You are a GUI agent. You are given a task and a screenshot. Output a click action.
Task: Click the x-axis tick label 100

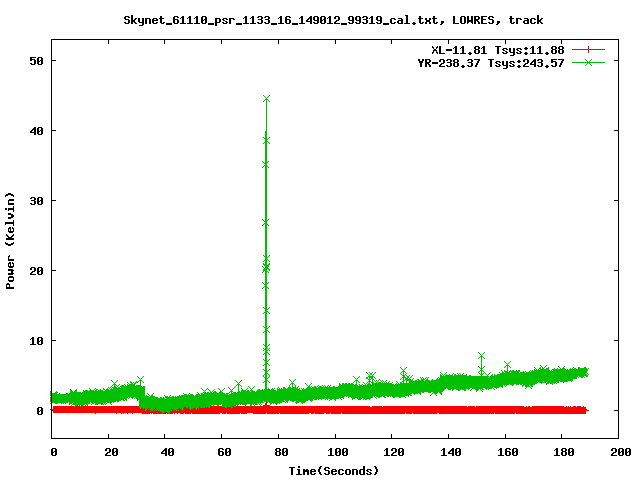pyautogui.click(x=335, y=452)
